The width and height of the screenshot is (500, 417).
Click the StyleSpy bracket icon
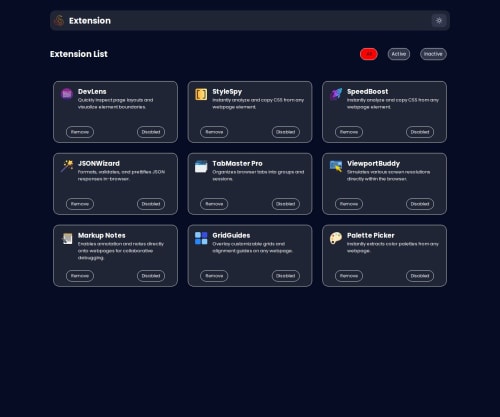point(201,94)
